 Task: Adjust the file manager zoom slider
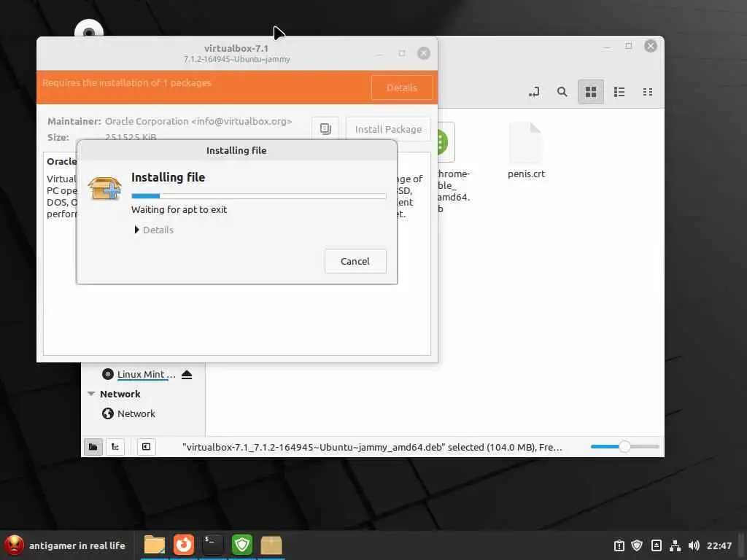coord(624,447)
